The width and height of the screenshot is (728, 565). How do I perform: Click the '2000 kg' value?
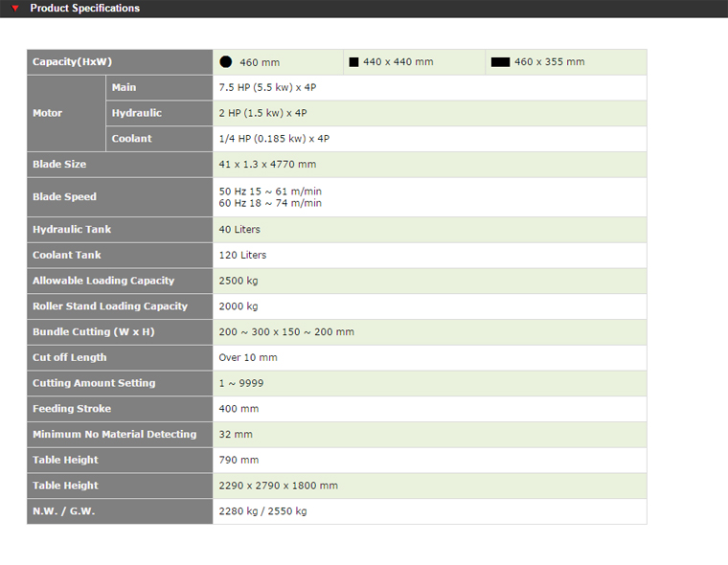(x=239, y=305)
